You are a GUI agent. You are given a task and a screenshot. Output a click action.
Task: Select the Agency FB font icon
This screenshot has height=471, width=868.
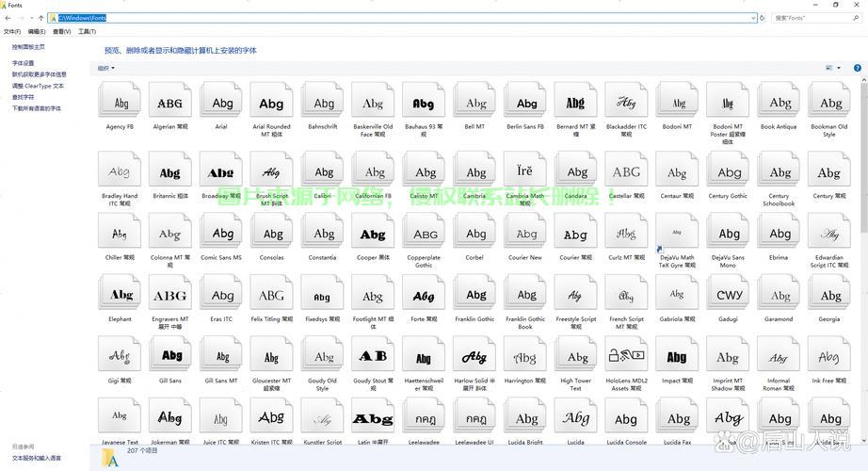[120, 100]
